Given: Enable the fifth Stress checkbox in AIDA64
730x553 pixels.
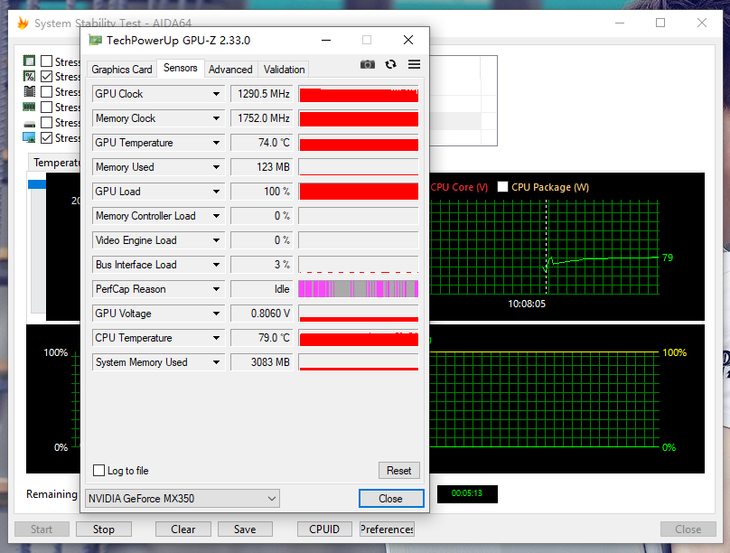Looking at the screenshot, I should [x=46, y=122].
